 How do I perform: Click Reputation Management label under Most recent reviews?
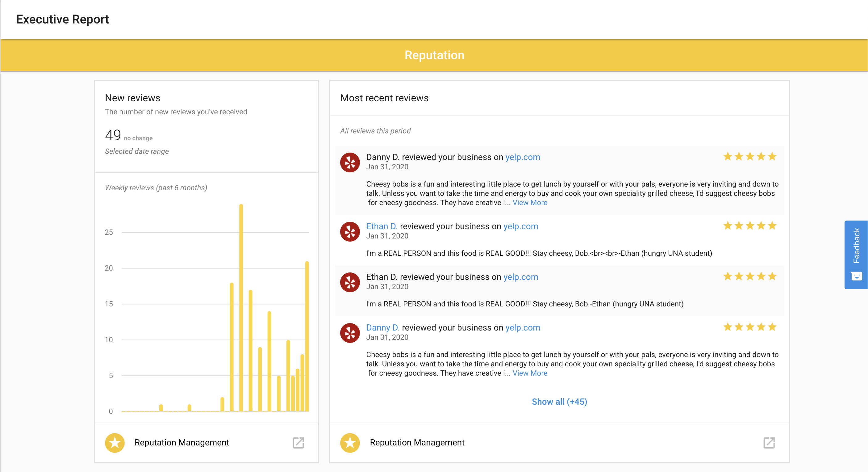tap(417, 443)
